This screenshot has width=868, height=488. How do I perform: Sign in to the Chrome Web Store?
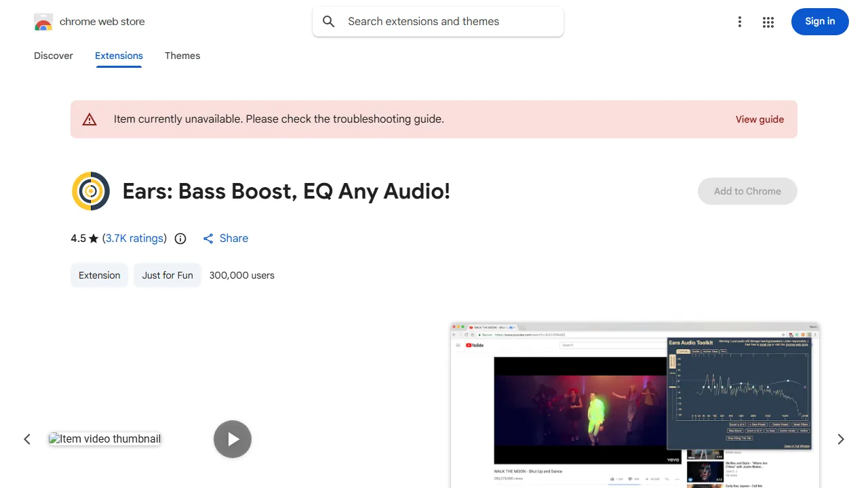click(820, 22)
